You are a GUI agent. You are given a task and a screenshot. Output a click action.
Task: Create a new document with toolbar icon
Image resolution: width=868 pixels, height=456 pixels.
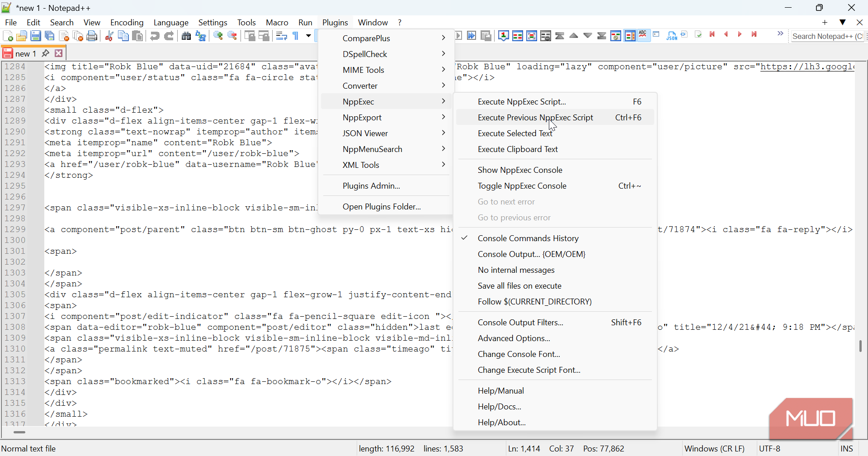click(x=8, y=36)
